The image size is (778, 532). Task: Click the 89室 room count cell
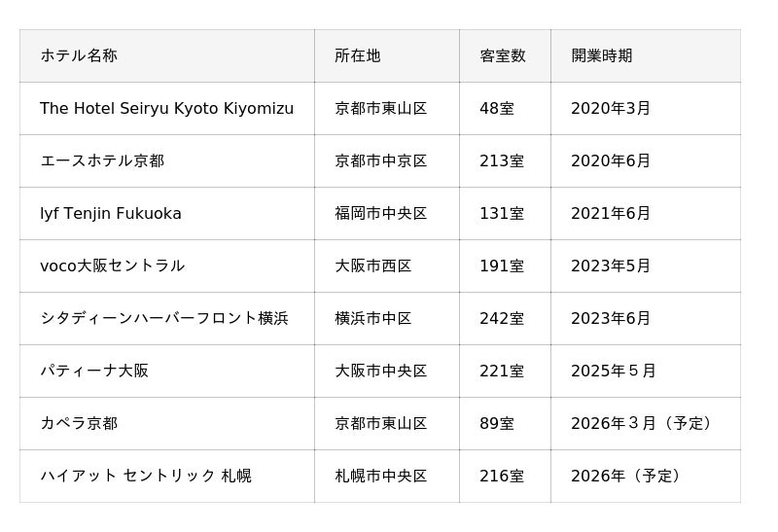click(496, 424)
